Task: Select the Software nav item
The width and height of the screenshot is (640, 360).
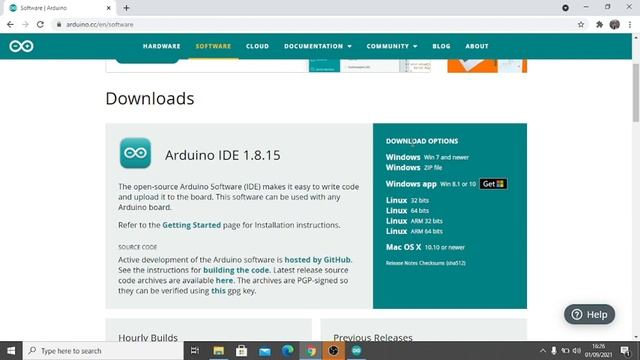Action: click(213, 46)
